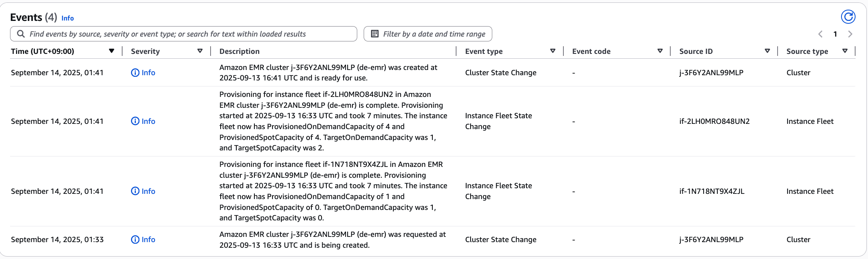Open the Info link beside Events heading
868x259 pixels.
(x=68, y=18)
